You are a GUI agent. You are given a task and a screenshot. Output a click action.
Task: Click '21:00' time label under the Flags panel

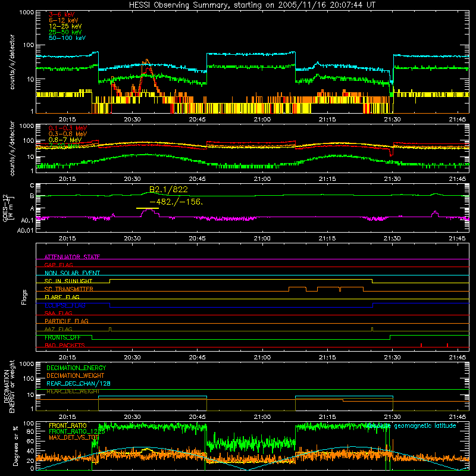point(262,358)
